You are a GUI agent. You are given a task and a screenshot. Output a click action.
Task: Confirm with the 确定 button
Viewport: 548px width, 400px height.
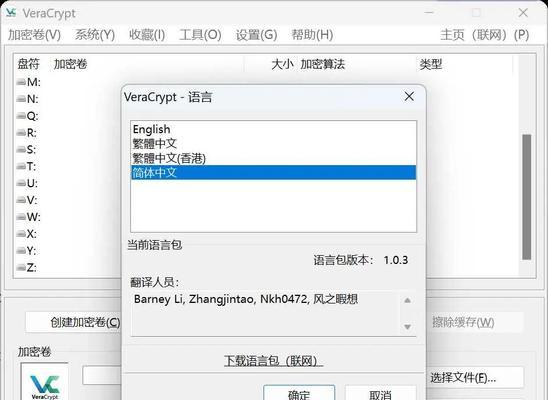[x=299, y=394]
